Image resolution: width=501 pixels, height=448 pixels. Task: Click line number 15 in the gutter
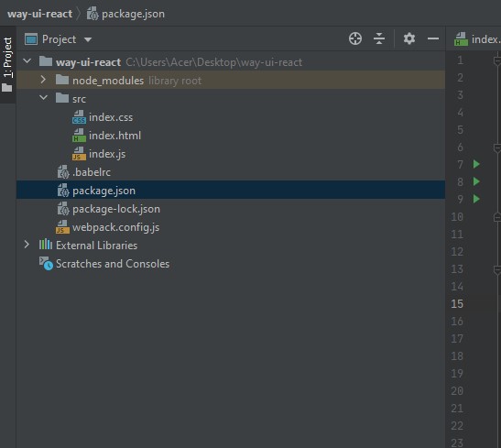coord(457,304)
